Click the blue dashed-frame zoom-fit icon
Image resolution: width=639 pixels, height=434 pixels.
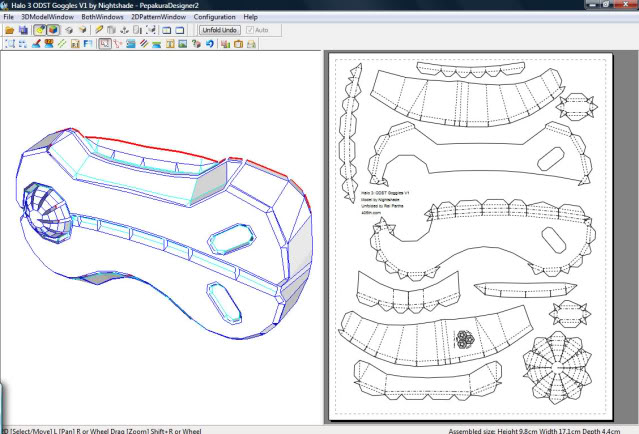click(10, 44)
